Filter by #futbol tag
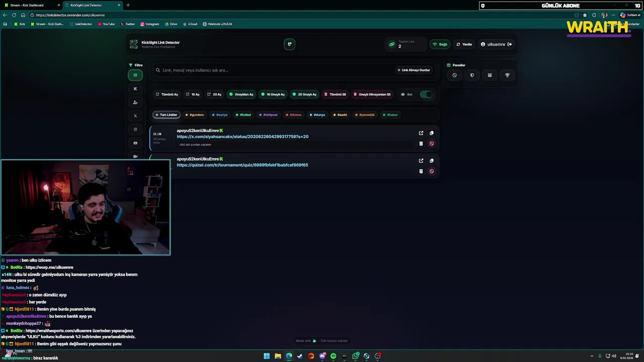644x362 pixels. point(244,115)
